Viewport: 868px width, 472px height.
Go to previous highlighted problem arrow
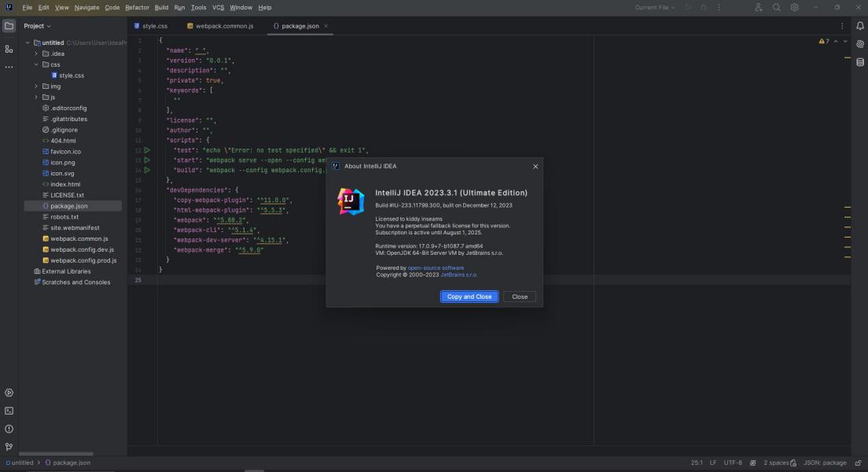836,42
